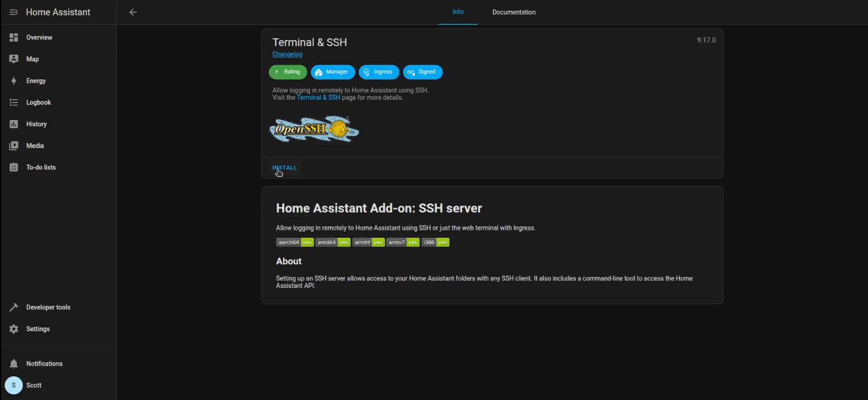The width and height of the screenshot is (868, 400).
Task: Select Notifications label in the sidebar
Action: pos(45,364)
